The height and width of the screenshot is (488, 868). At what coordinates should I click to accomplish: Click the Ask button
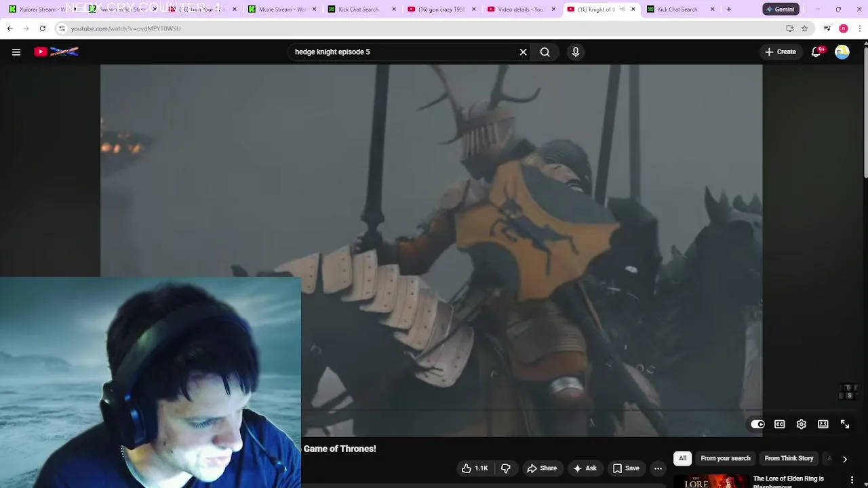click(585, 468)
